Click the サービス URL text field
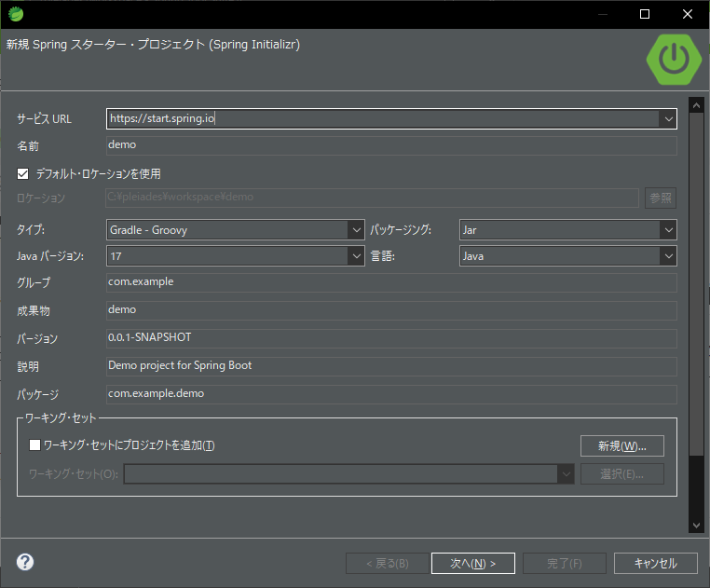Screen dimensions: 710x588 pos(383,118)
